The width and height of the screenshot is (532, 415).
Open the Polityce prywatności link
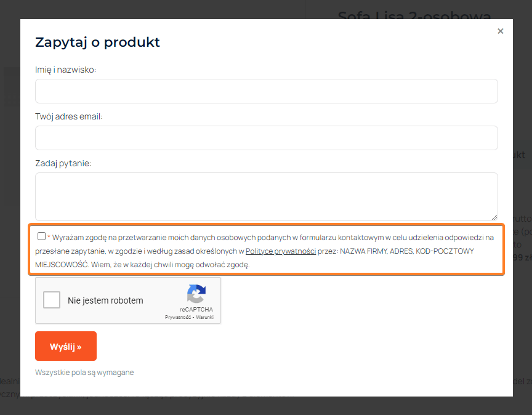281,251
